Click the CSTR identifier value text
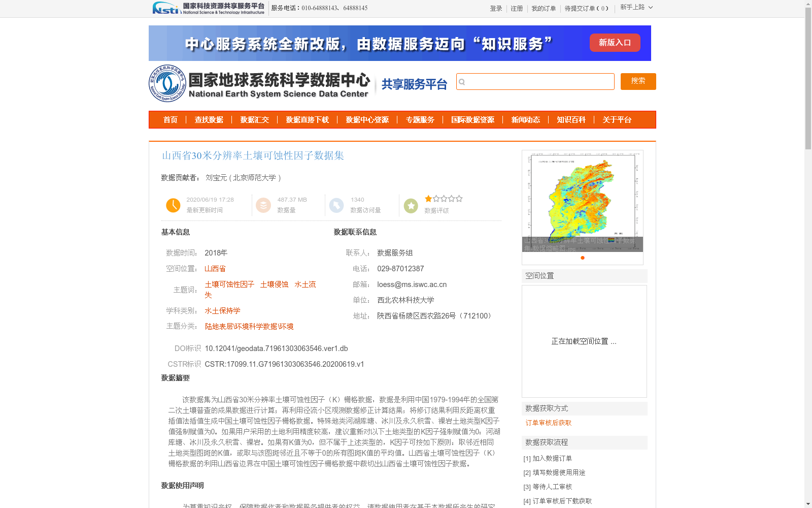Screen dimensions: 812x508 point(284,364)
